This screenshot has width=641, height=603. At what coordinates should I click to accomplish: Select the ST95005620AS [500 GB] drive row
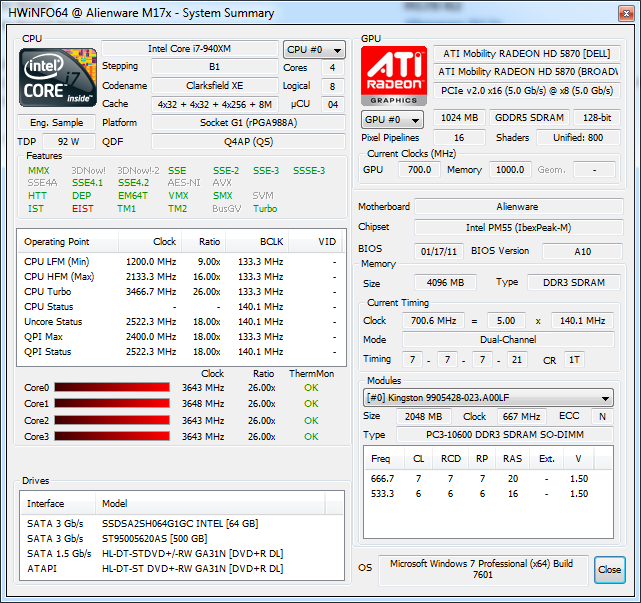click(x=182, y=539)
